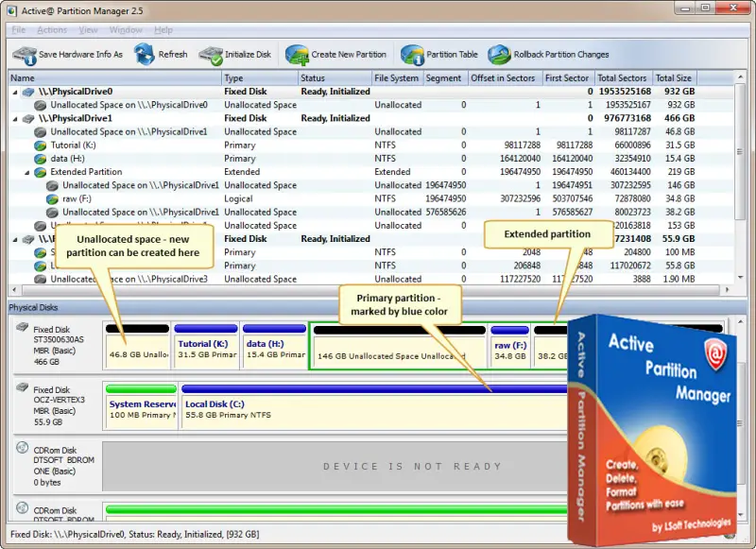Click the Create New Partition icon
This screenshot has width=756, height=549.
297,55
